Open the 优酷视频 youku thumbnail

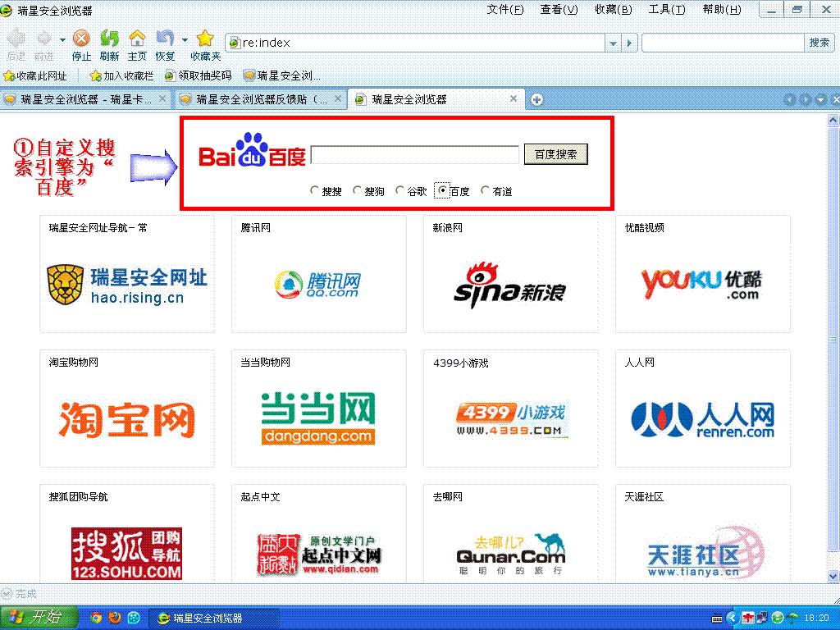coord(702,274)
